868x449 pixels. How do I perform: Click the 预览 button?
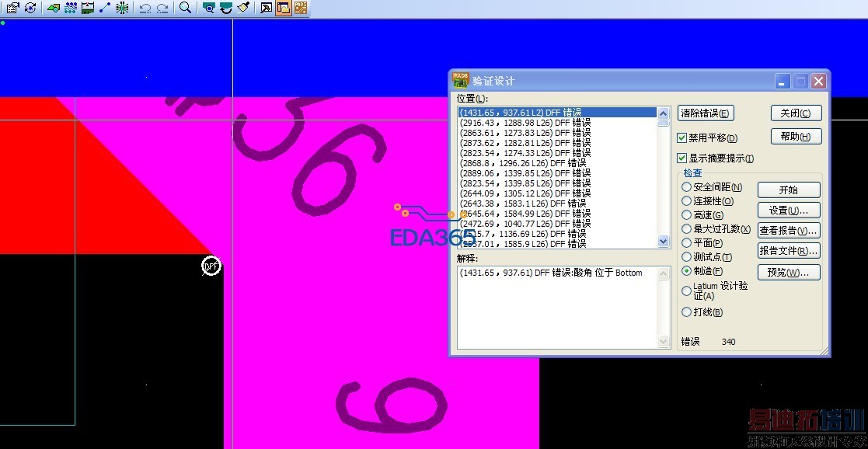click(788, 273)
